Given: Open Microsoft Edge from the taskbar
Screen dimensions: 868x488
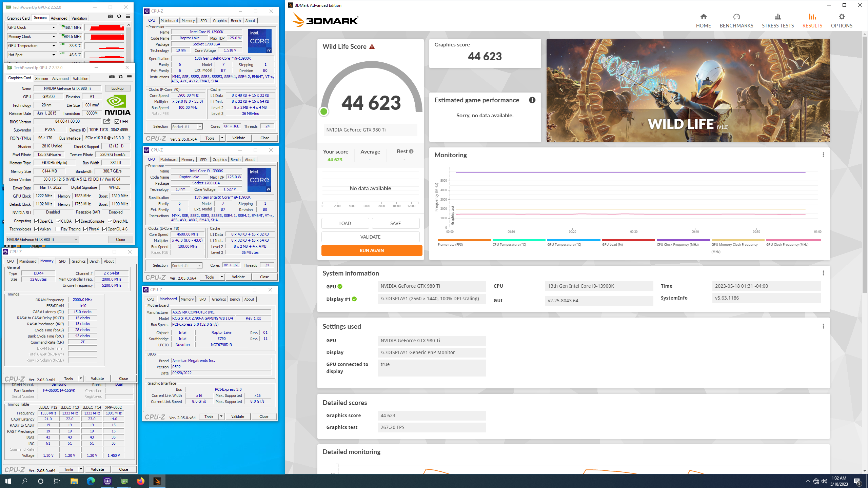Looking at the screenshot, I should point(91,481).
